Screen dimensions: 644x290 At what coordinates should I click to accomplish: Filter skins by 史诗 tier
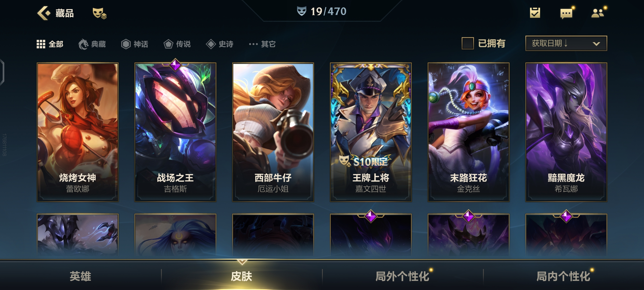[219, 44]
